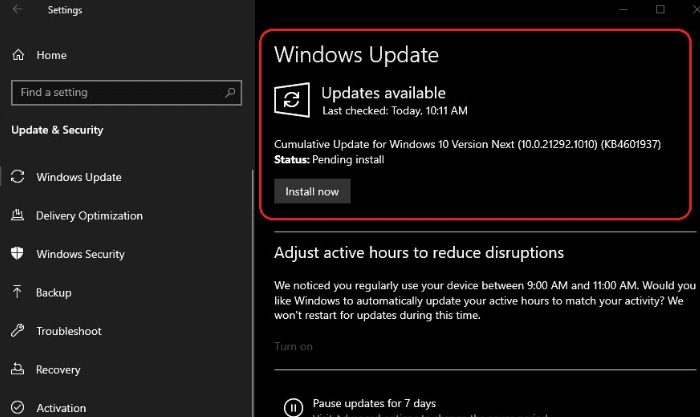700x417 pixels.
Task: Click the Last checked time text
Action: click(x=395, y=111)
